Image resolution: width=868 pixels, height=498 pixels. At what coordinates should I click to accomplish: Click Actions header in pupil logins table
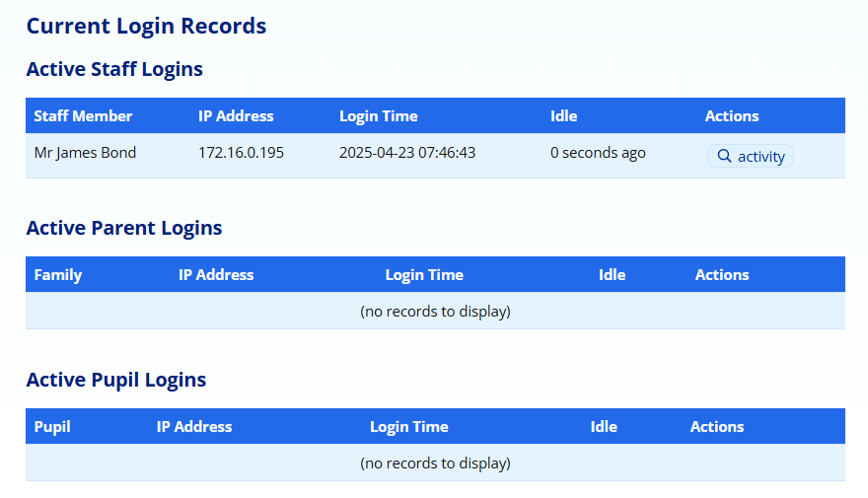click(x=717, y=426)
